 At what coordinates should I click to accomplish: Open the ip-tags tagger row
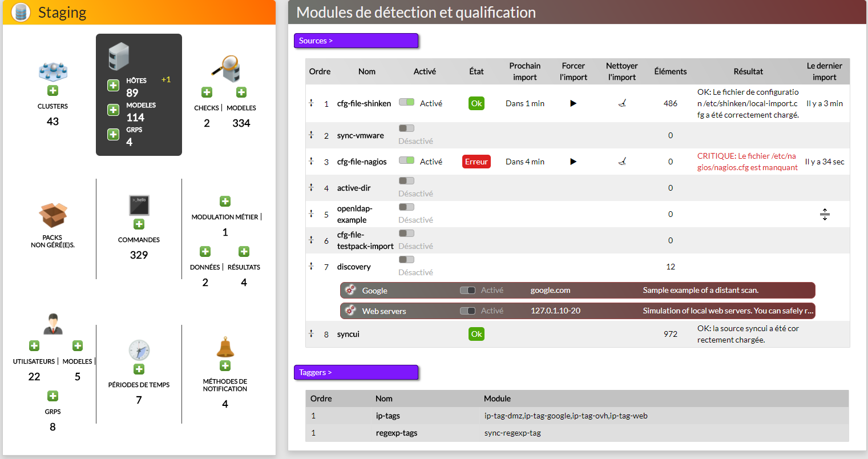387,416
